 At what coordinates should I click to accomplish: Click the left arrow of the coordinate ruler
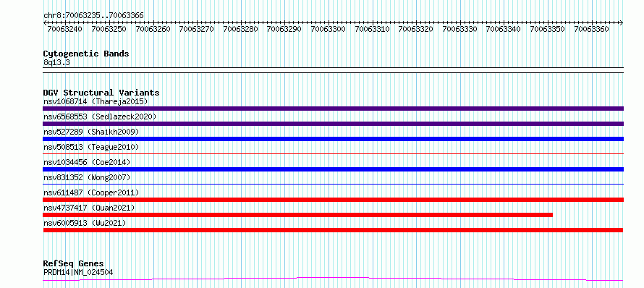[45, 22]
